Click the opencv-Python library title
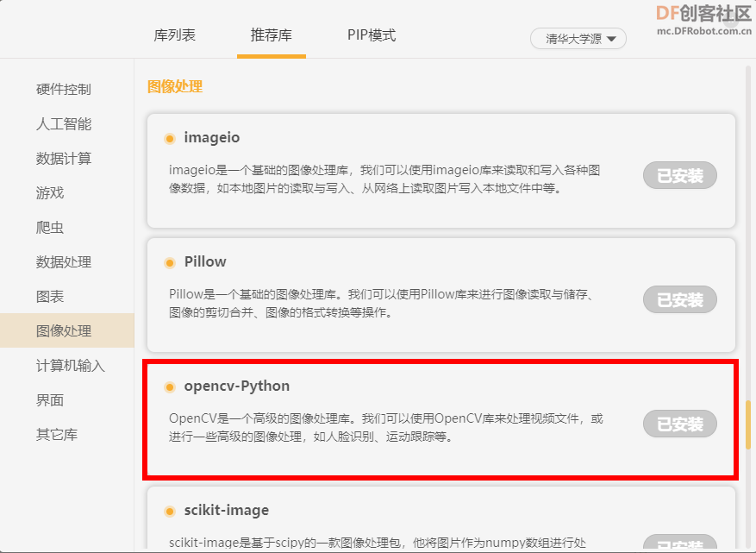The width and height of the screenshot is (756, 553). pos(237,386)
